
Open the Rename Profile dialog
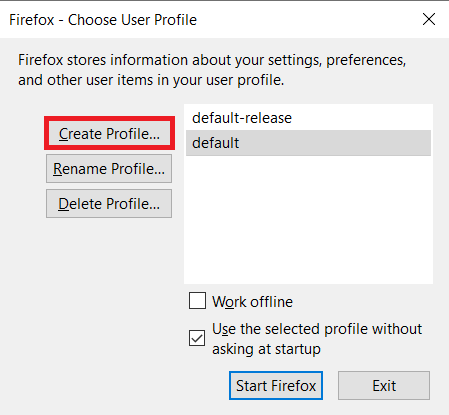pos(109,168)
